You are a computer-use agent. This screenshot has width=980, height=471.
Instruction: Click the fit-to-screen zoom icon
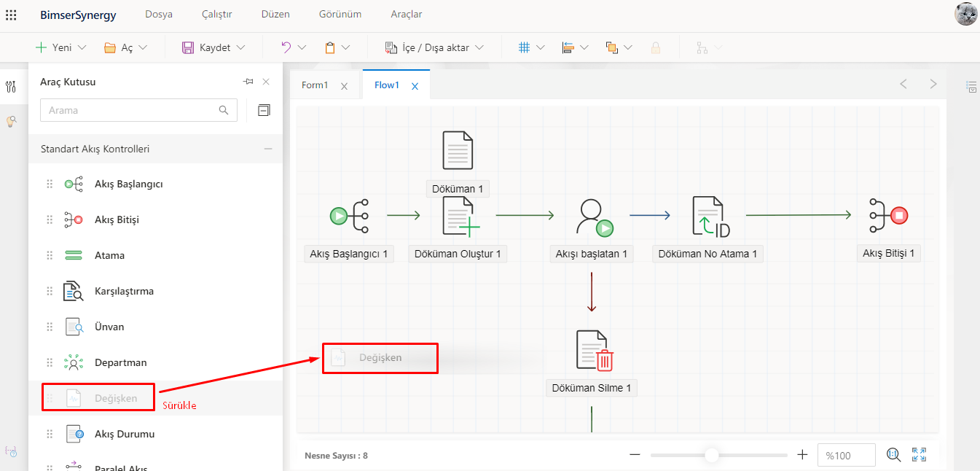point(919,454)
